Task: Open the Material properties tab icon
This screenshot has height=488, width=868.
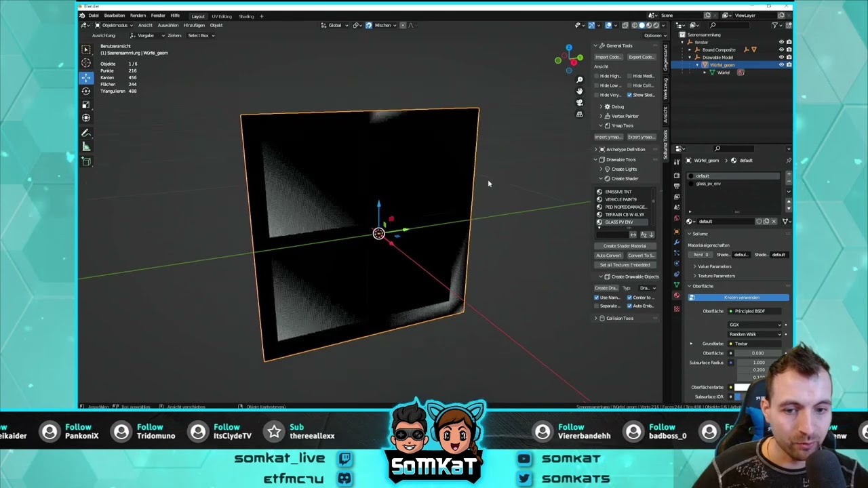Action: (677, 296)
